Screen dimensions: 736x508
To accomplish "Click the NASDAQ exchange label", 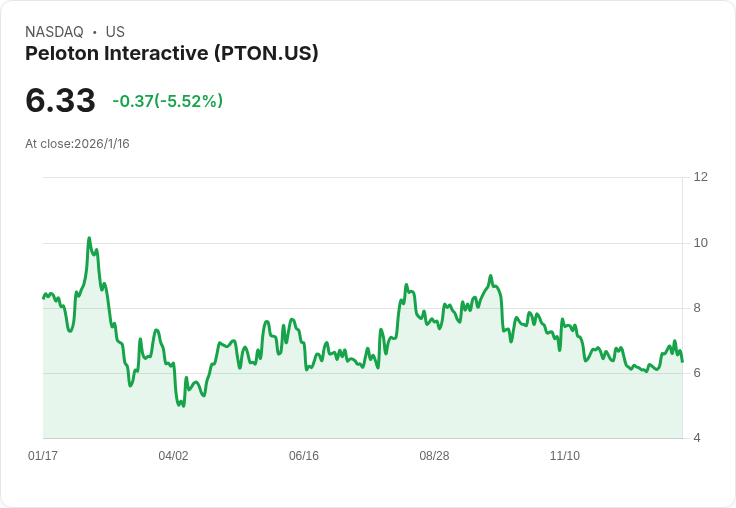I will point(54,32).
